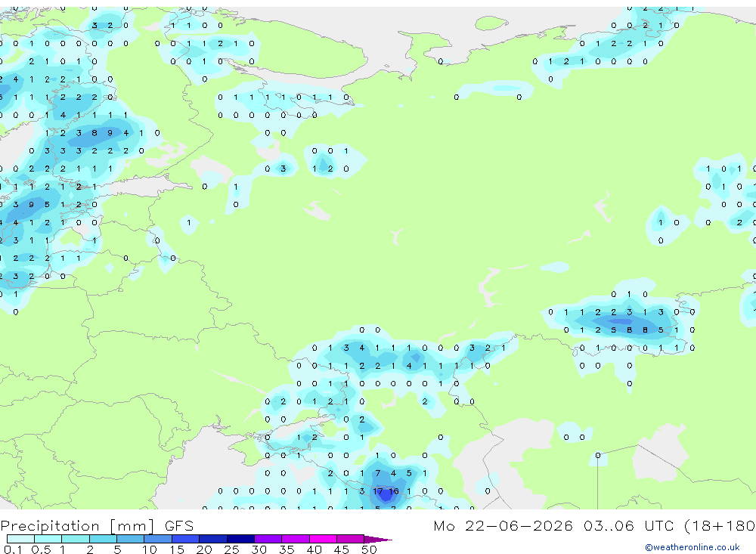The image size is (756, 554).
Task: Pick the 15–20 mm legend swatch
Action: [x=186, y=539]
